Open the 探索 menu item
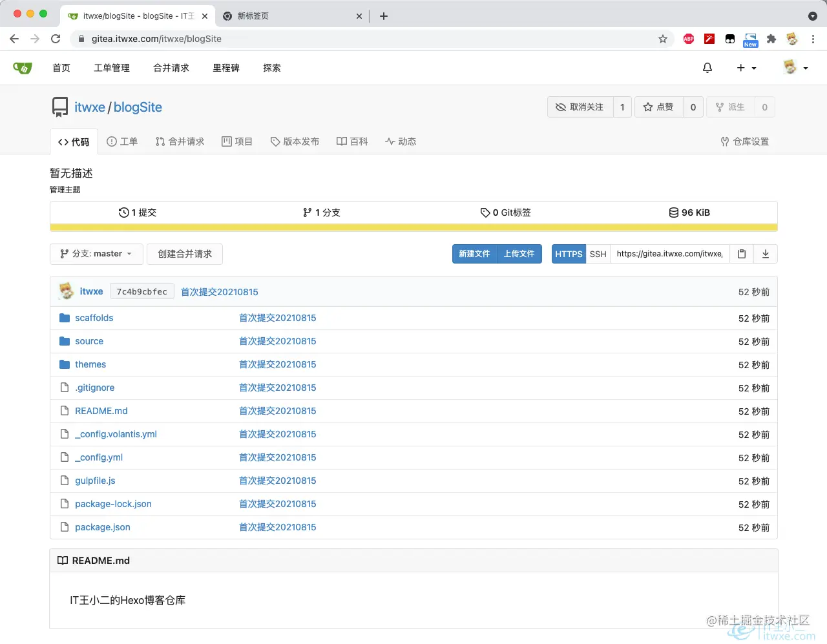Viewport: 827px width, 644px height. pos(271,67)
